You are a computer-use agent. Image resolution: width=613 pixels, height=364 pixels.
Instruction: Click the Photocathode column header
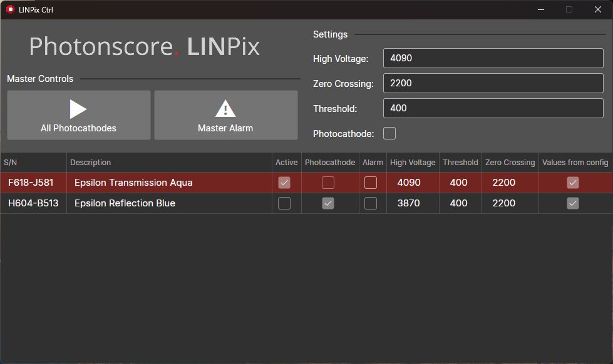(x=330, y=163)
